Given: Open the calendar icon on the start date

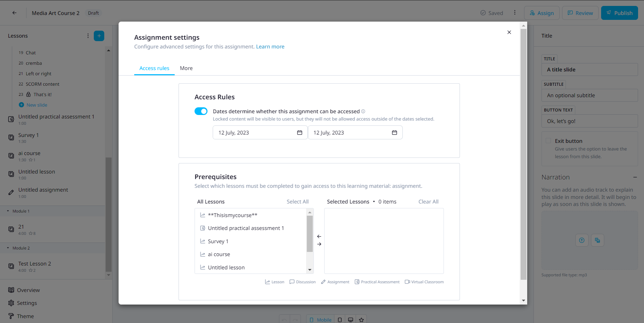Looking at the screenshot, I should pos(300,132).
